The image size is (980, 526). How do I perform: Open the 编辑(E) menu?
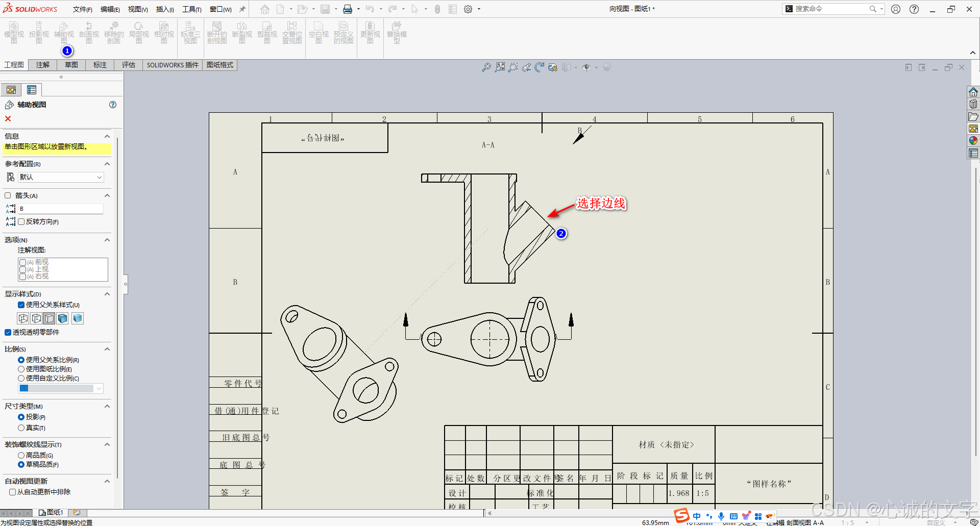[x=110, y=9]
